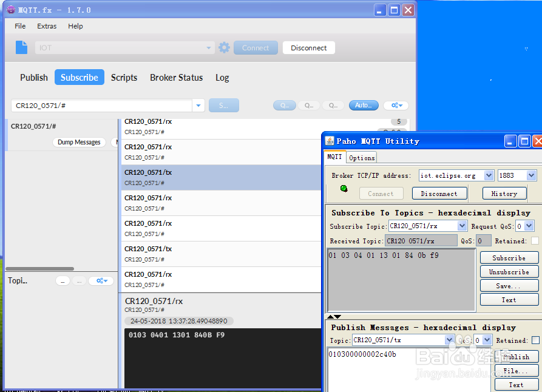Open the broker address dropdown showing iot.eclipse.org
Screen dimensions: 542x392
pyautogui.click(x=490, y=175)
